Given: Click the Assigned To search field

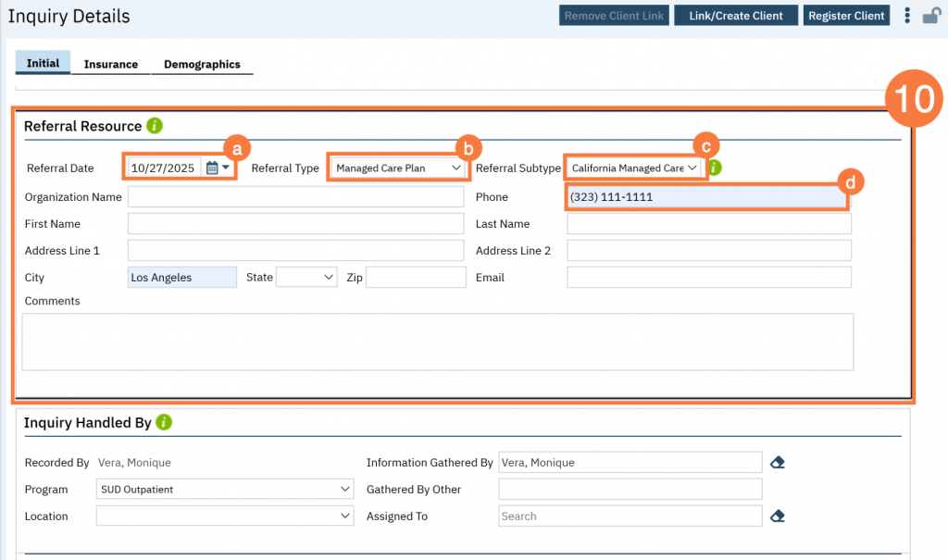Looking at the screenshot, I should [x=630, y=516].
